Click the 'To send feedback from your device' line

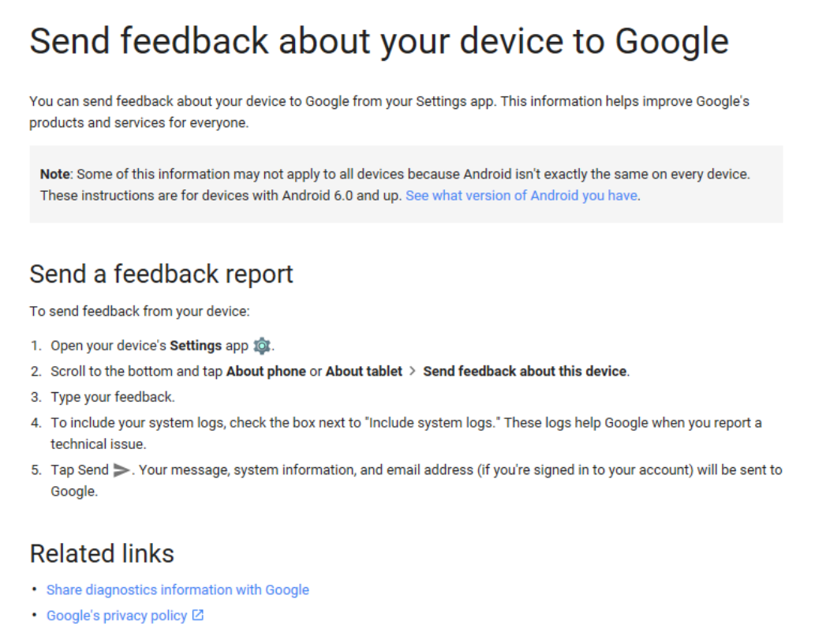click(x=140, y=312)
